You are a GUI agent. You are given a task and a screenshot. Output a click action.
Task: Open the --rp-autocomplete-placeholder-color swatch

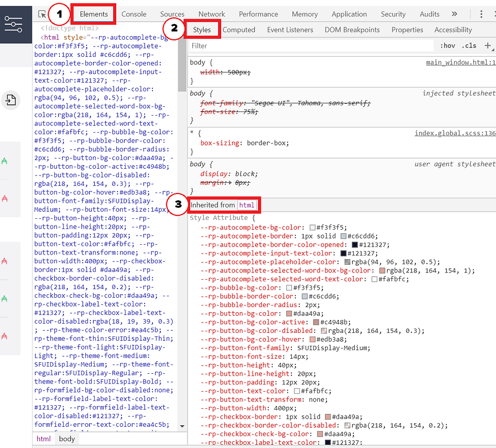[x=347, y=262]
